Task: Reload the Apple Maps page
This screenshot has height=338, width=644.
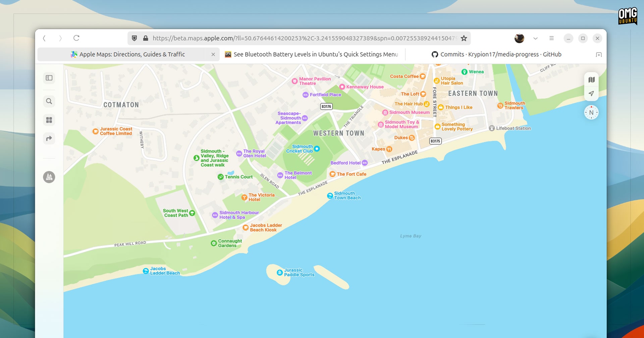Action: click(x=76, y=38)
